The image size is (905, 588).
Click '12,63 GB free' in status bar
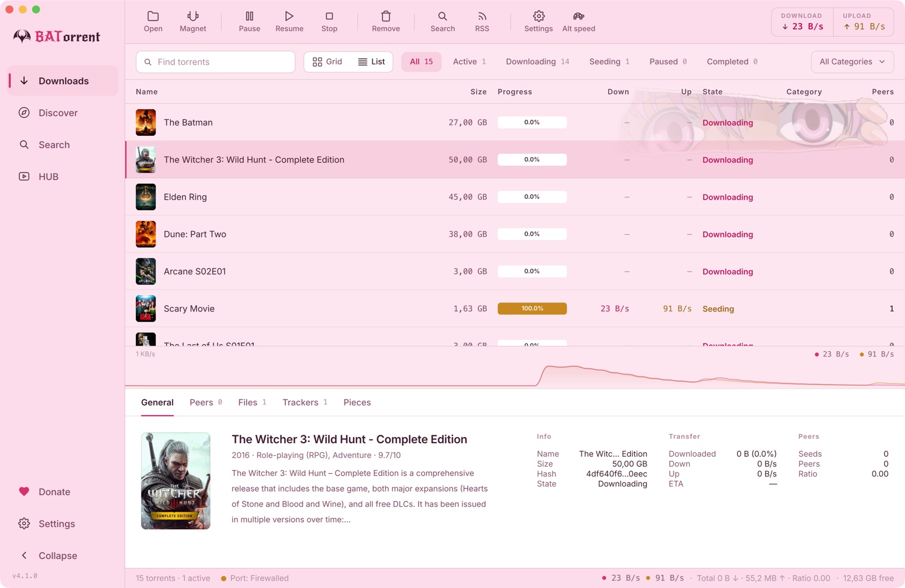[868, 578]
